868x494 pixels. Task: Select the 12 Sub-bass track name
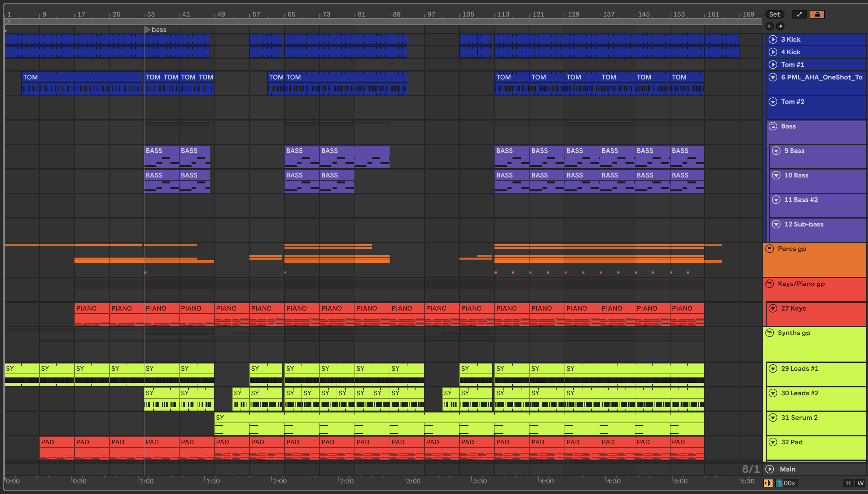(803, 224)
